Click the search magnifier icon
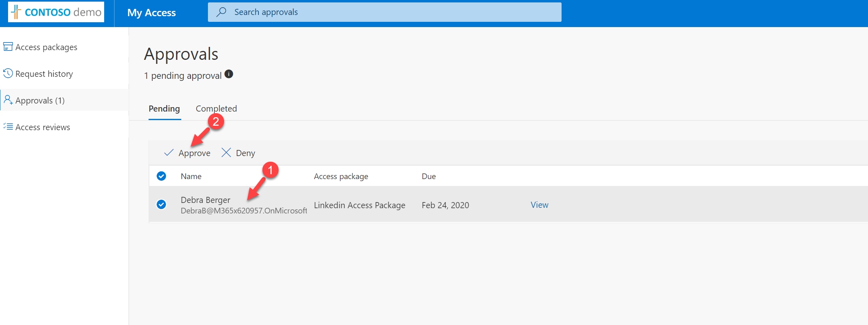 [x=221, y=12]
